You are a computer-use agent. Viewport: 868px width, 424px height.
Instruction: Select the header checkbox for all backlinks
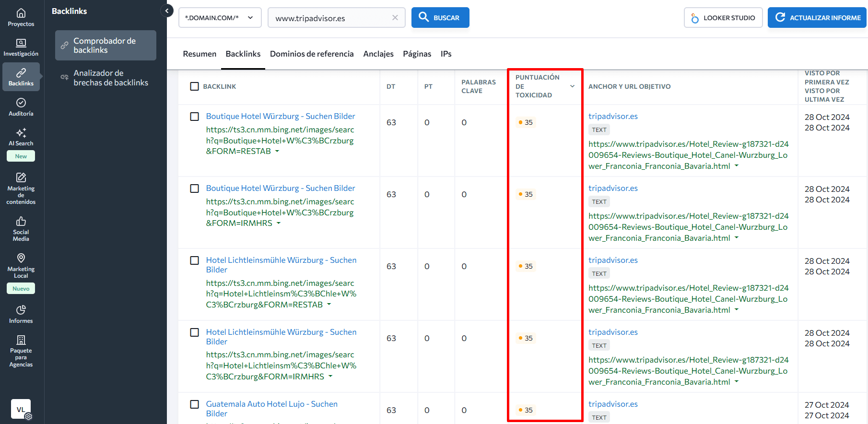pyautogui.click(x=194, y=86)
